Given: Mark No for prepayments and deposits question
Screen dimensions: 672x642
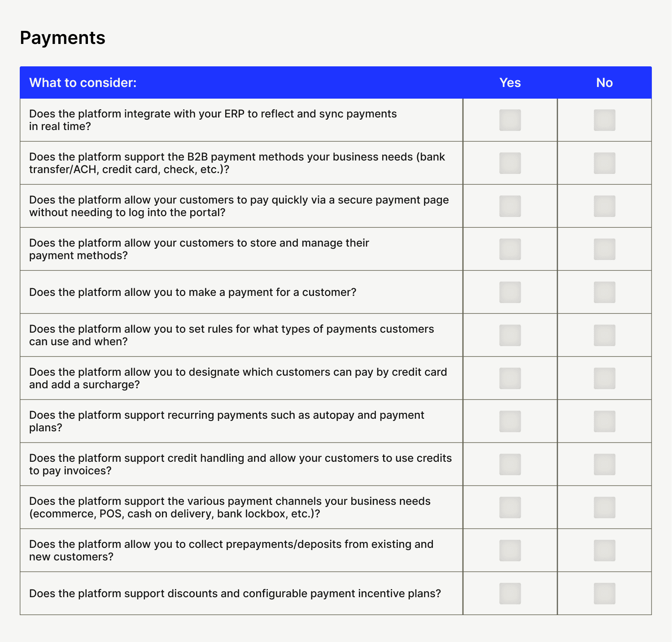Looking at the screenshot, I should coord(604,551).
